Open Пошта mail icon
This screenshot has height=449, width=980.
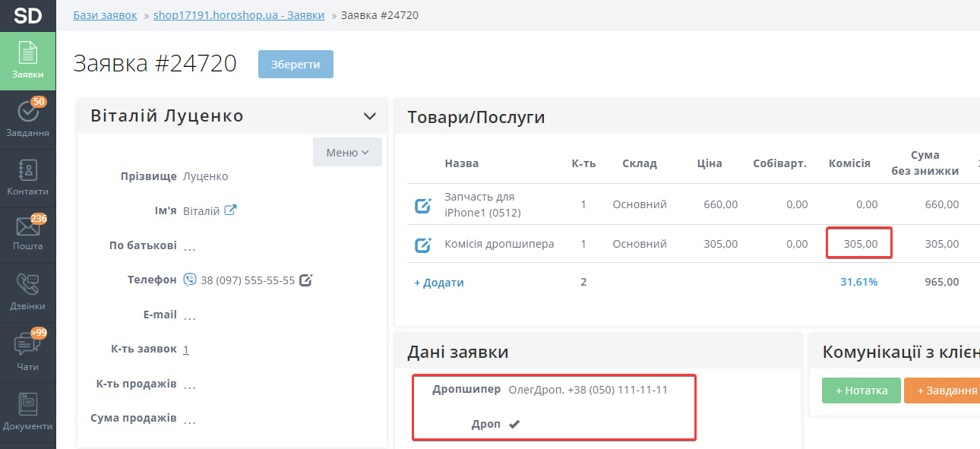point(27,233)
